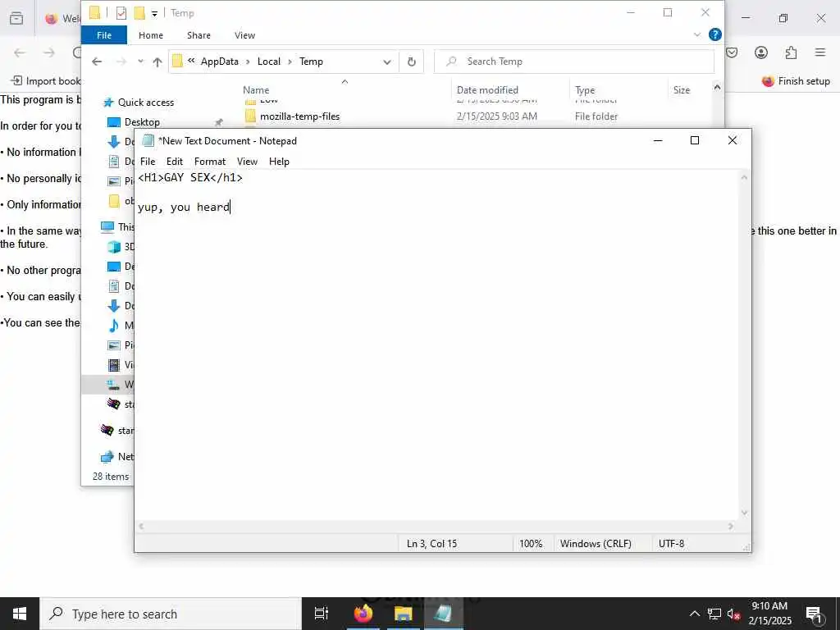Click Firefox forward button
Image resolution: width=840 pixels, height=630 pixels.
click(x=49, y=52)
